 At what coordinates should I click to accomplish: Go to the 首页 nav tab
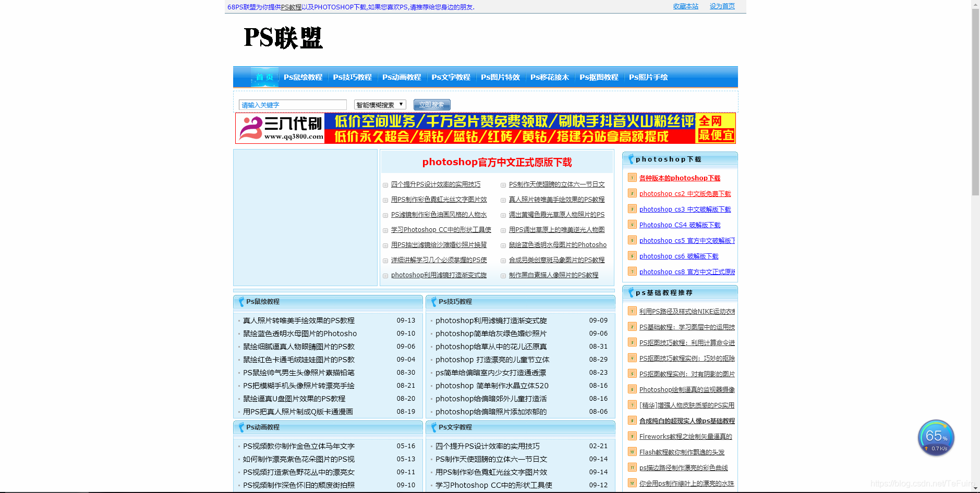[x=264, y=77]
